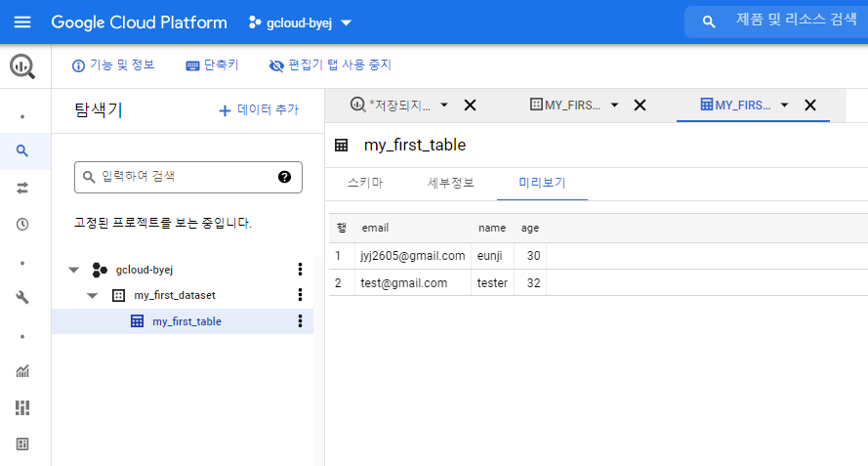
Task: Click table icon beside my_first_table heading
Action: pos(342,146)
